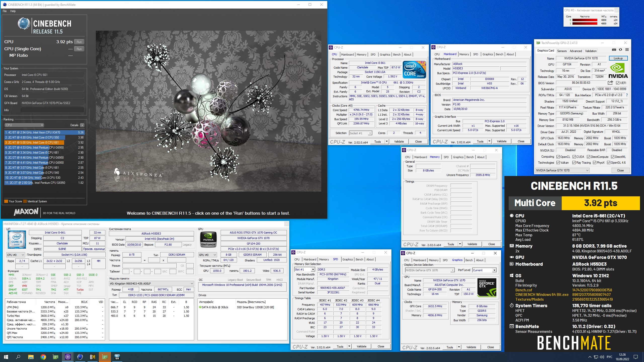Open taskbar search magnifier

(x=18, y=357)
